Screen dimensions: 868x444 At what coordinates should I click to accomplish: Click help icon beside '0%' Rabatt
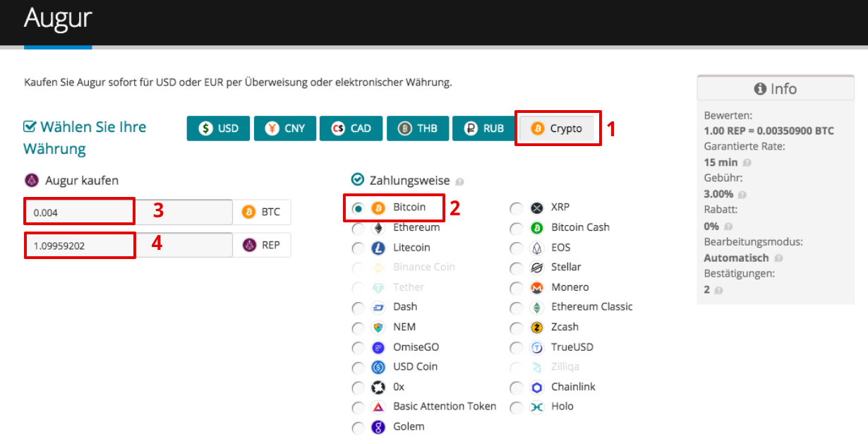pyautogui.click(x=728, y=227)
